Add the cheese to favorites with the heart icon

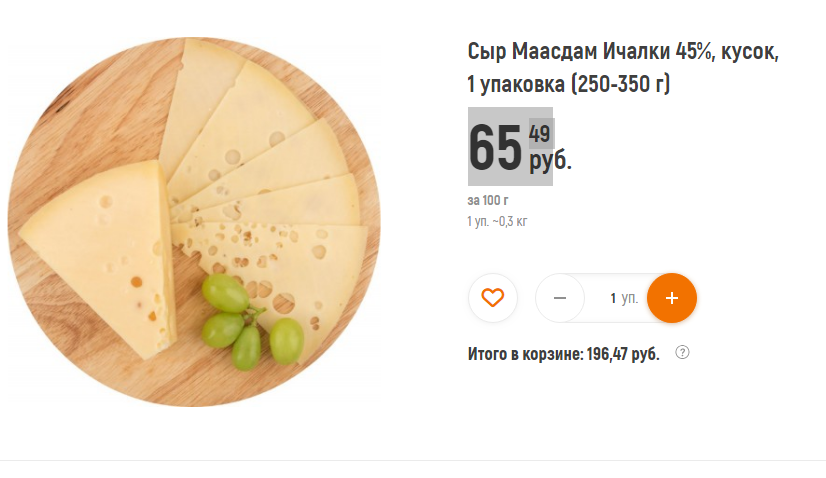click(x=493, y=298)
